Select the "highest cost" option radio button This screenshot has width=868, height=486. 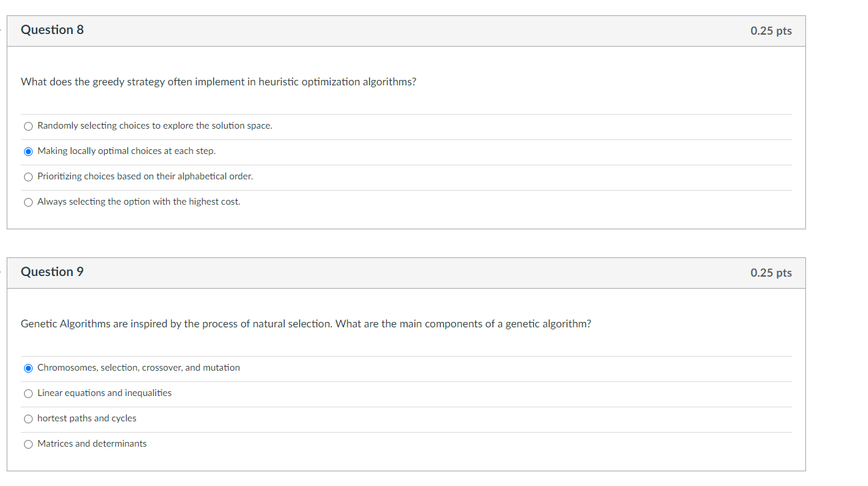click(x=28, y=202)
